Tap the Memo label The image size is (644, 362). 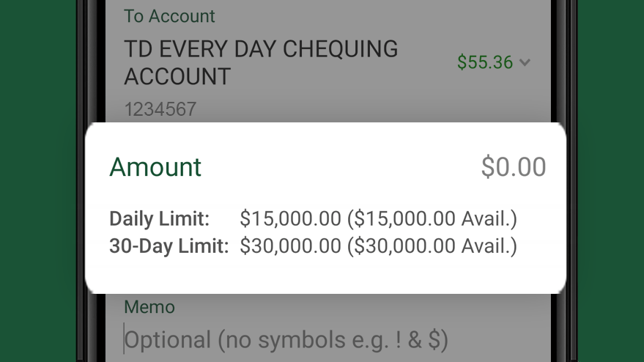click(149, 307)
